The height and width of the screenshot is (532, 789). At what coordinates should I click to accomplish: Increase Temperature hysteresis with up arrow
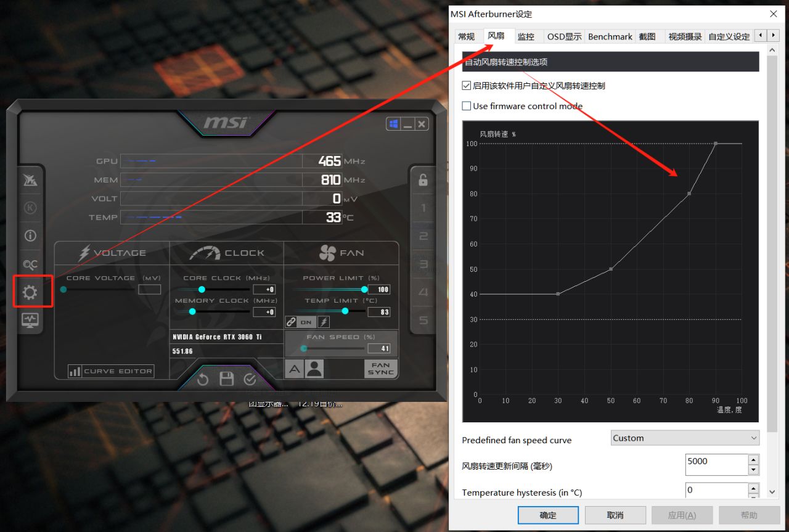click(x=753, y=488)
